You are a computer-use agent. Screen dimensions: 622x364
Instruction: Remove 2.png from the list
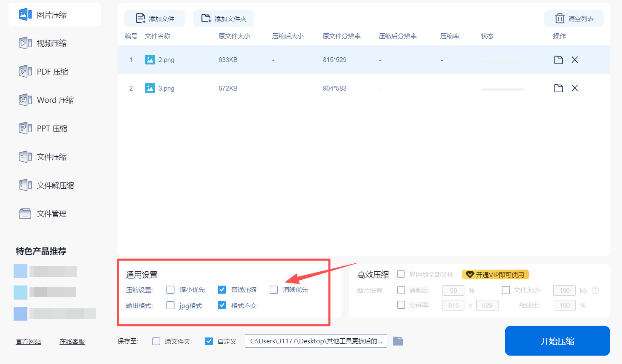pos(575,60)
